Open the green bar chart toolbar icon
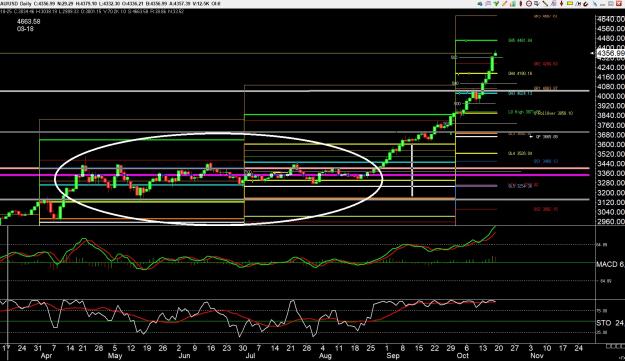 (x=513, y=4)
